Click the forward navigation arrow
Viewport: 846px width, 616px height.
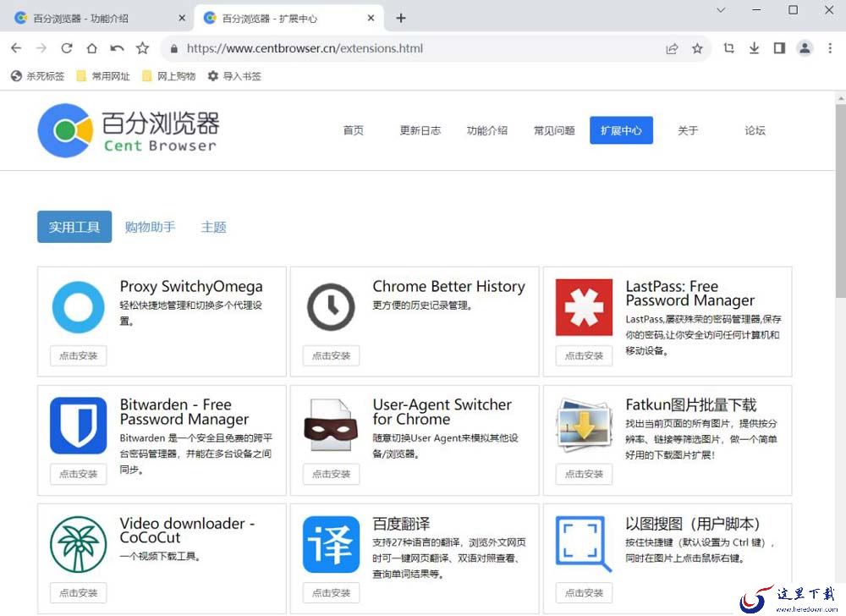pyautogui.click(x=41, y=48)
